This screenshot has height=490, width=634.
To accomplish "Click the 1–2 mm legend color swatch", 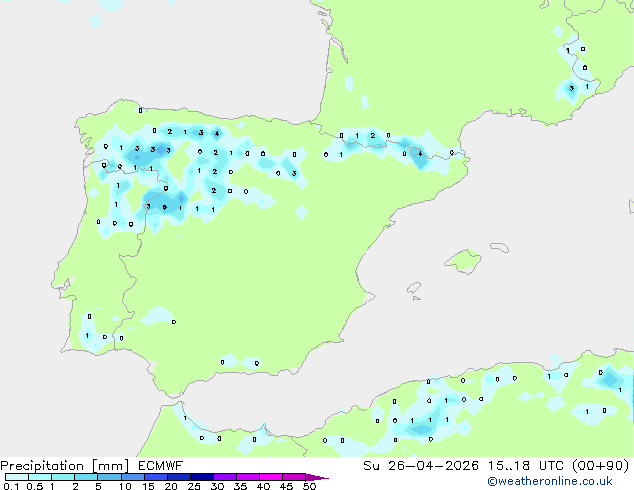I will coord(63,477).
